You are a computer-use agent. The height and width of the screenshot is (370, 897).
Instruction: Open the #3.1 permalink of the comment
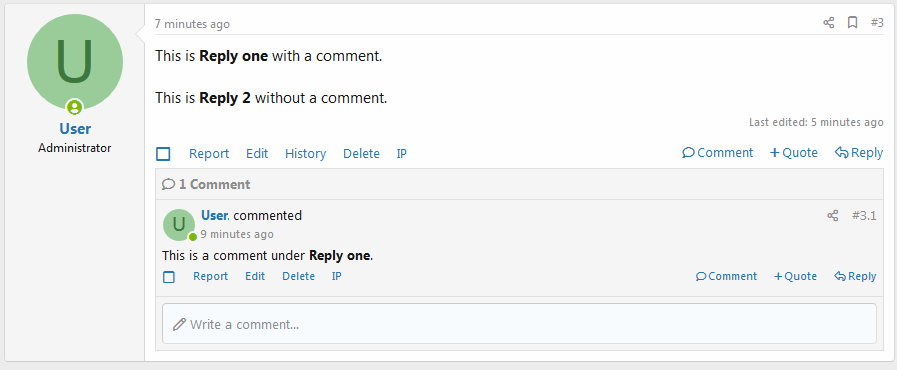point(864,216)
